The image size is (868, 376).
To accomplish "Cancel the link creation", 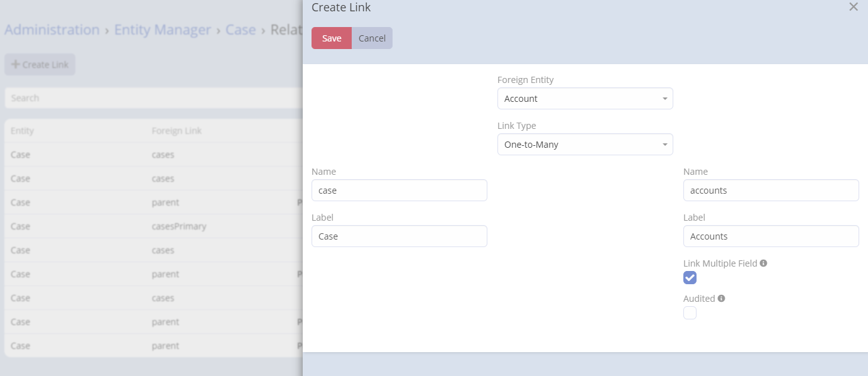I will pos(372,38).
